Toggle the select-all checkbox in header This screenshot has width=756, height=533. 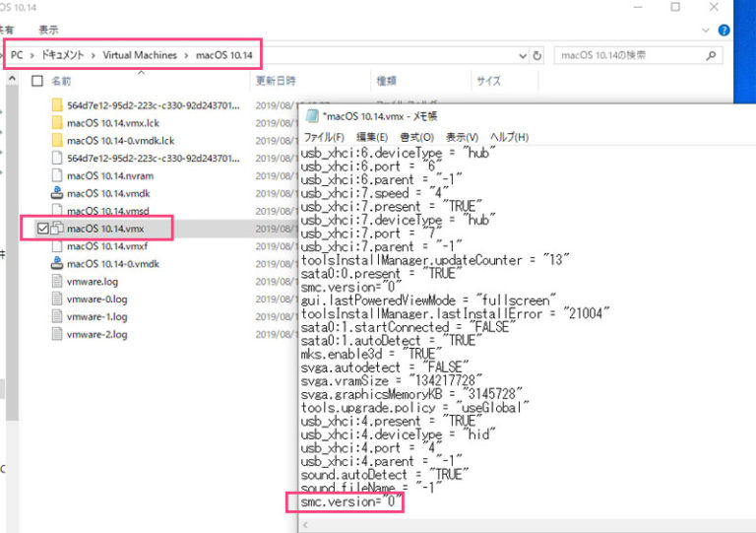click(37, 81)
